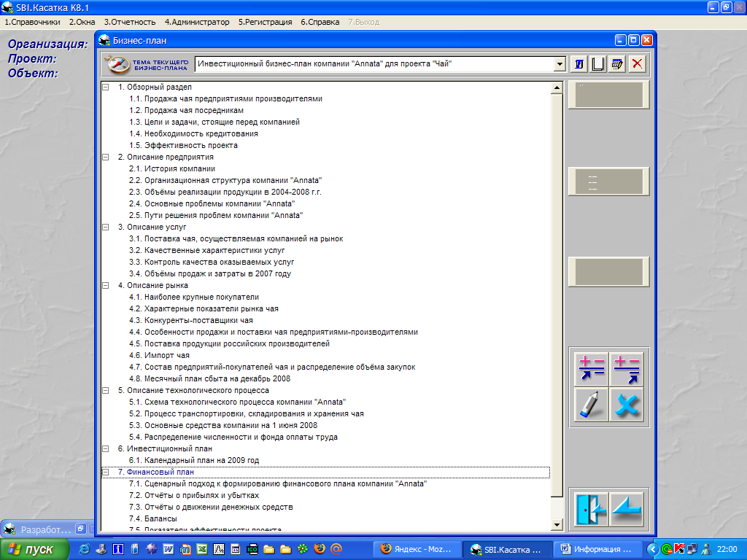Open Internet Explorer from quick launch
Image resolution: width=747 pixels, height=560 pixels.
point(85,549)
